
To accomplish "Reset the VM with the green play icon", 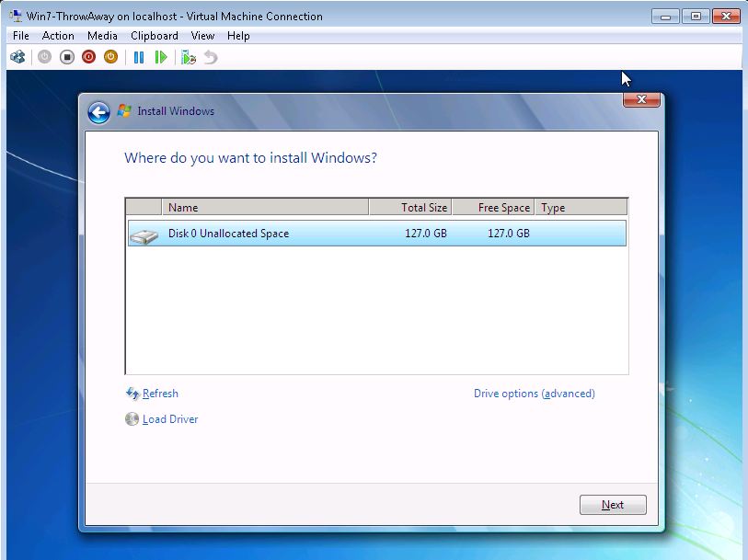I will 161,58.
